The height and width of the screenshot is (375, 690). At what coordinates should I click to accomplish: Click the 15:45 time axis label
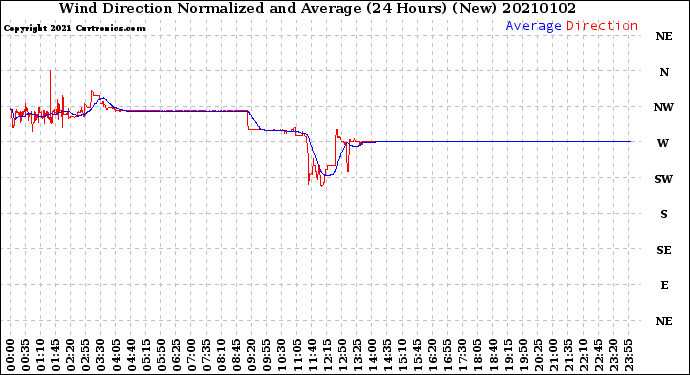point(418,355)
